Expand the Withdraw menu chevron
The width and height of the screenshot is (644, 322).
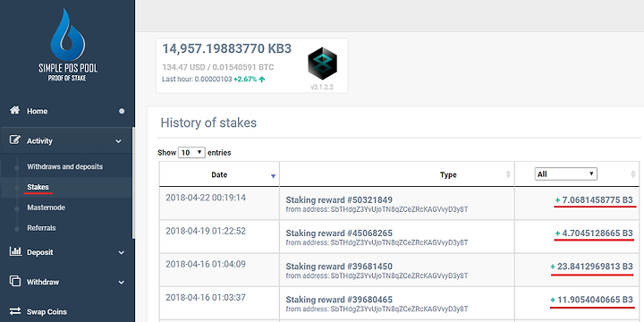(x=121, y=283)
